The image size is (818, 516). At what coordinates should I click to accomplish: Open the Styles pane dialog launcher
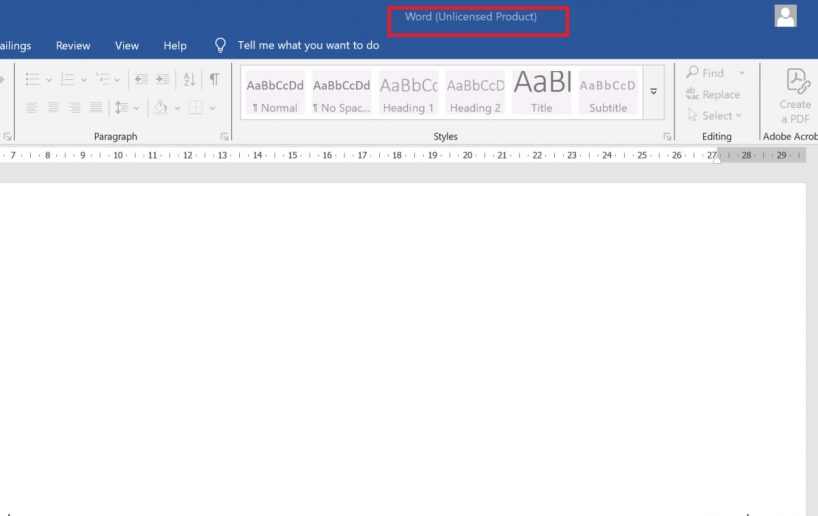point(667,137)
